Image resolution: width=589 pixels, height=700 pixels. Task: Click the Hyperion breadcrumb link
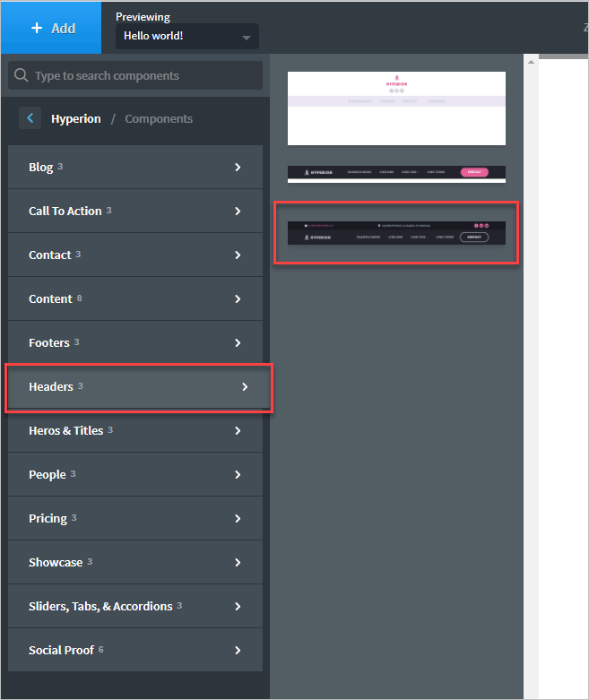coord(76,118)
